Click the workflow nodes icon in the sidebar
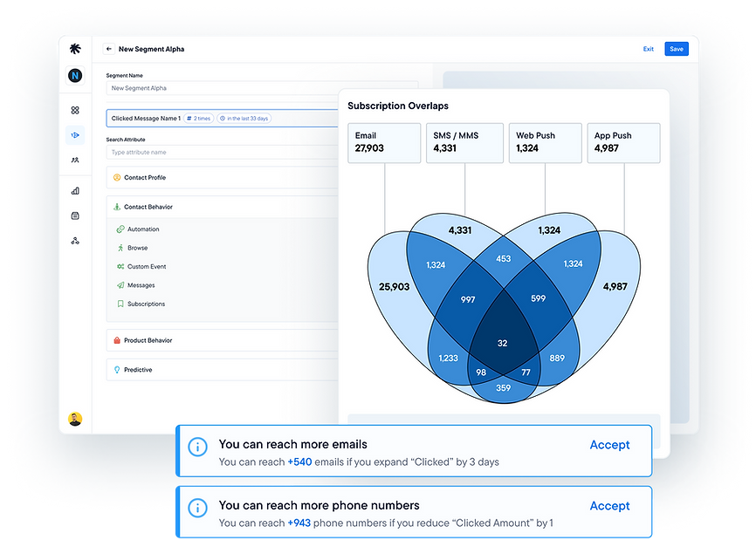Screen dimensions: 756x540 click(x=76, y=239)
